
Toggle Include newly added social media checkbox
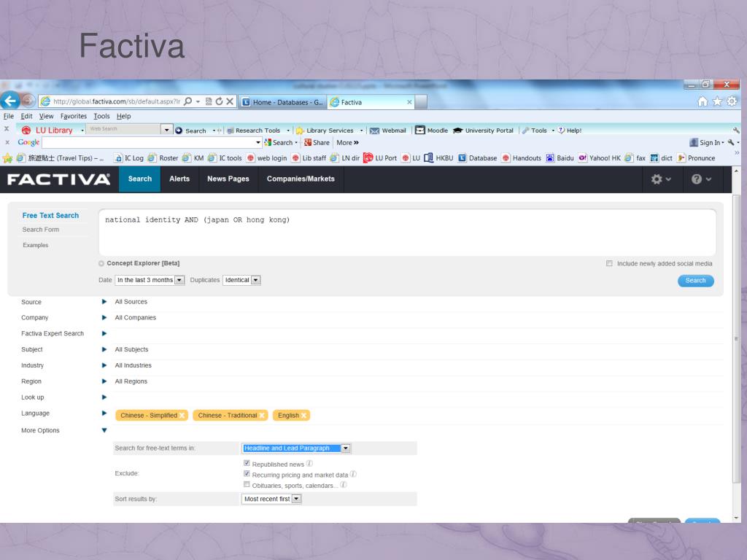(609, 263)
